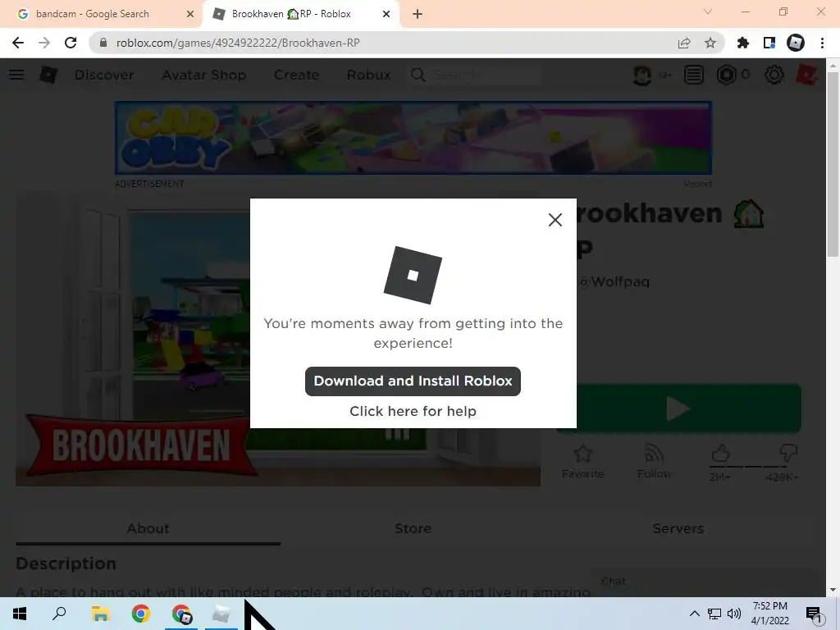Image resolution: width=840 pixels, height=630 pixels.
Task: Open Roblox notifications list icon
Action: coord(694,75)
